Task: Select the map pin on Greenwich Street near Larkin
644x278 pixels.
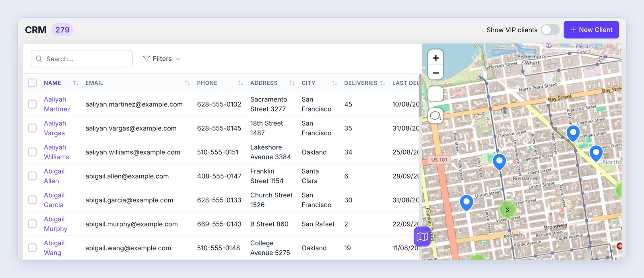Action: tap(499, 162)
